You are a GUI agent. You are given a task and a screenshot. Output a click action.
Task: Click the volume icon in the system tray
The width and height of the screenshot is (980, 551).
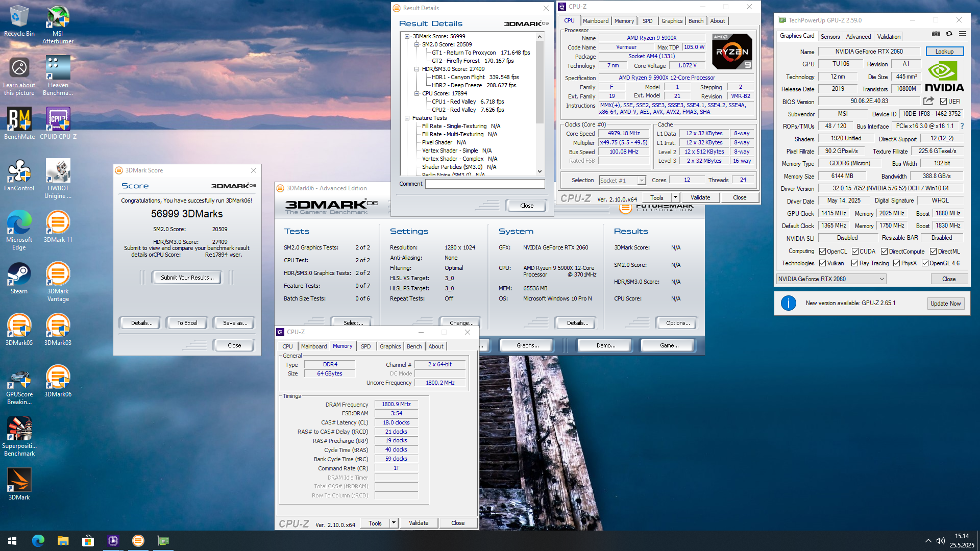[941, 541]
